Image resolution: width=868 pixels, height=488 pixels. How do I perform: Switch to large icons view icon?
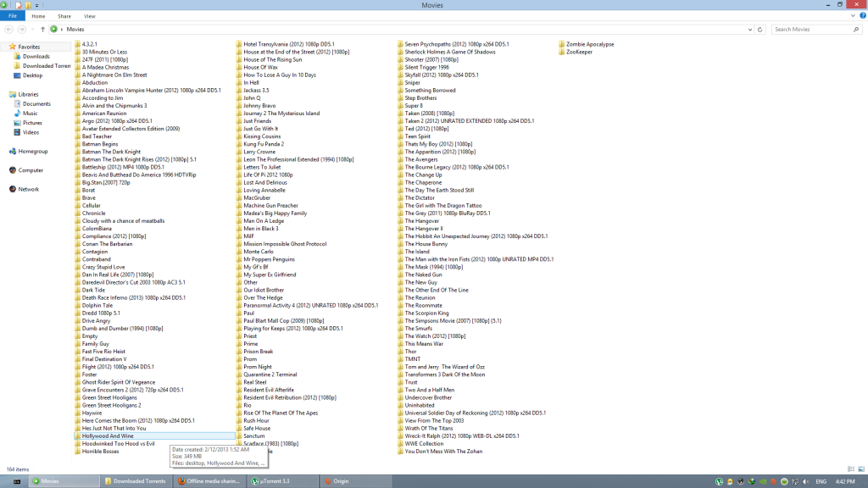tap(861, 469)
